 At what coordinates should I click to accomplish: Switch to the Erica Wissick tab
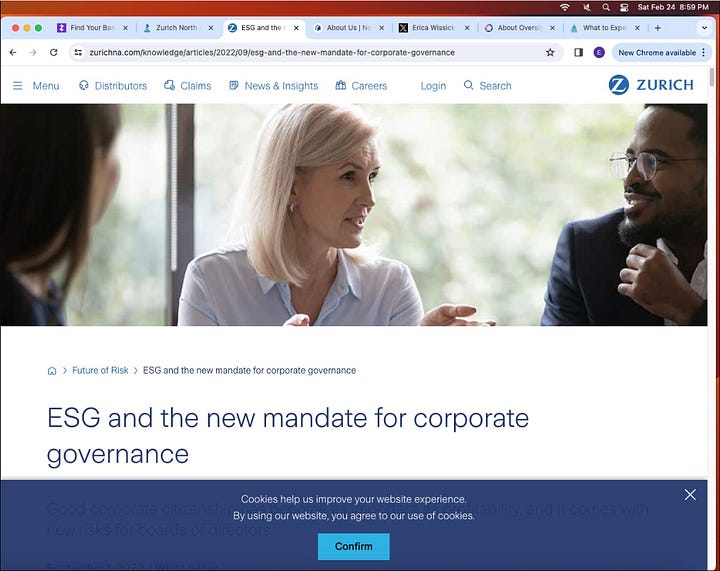tap(434, 28)
